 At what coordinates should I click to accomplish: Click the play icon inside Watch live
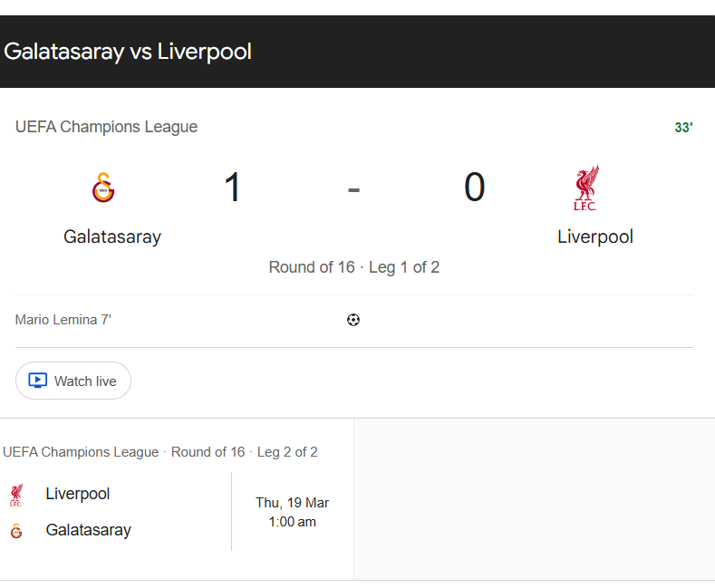coord(38,381)
